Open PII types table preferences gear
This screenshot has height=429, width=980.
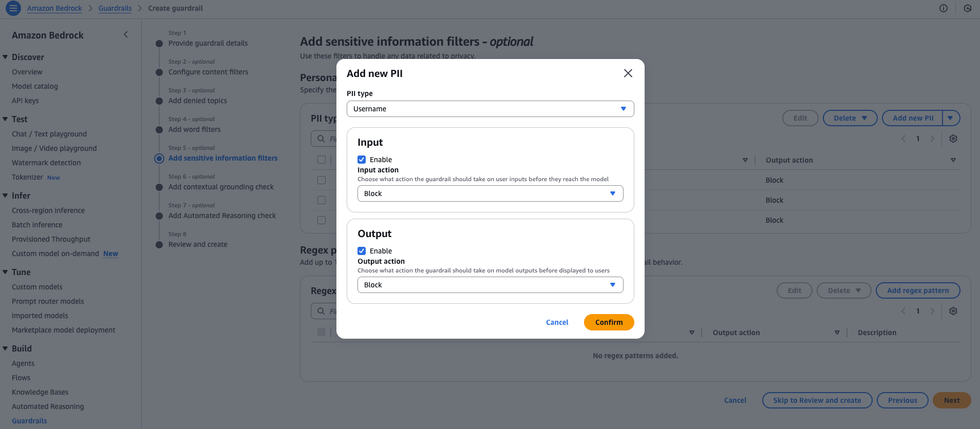(x=953, y=139)
